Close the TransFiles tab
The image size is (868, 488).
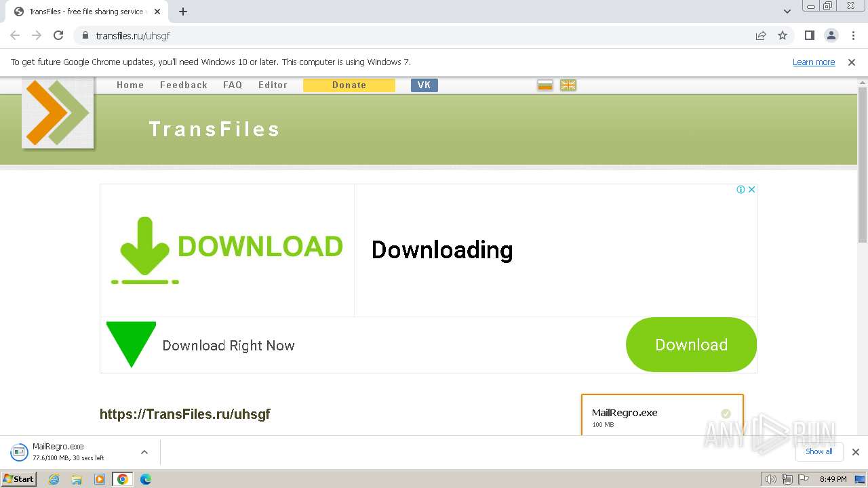[157, 12]
